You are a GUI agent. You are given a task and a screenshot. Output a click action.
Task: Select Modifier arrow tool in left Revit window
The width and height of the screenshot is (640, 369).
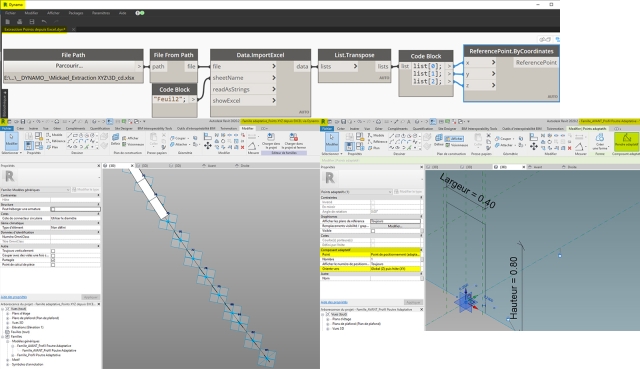11,140
